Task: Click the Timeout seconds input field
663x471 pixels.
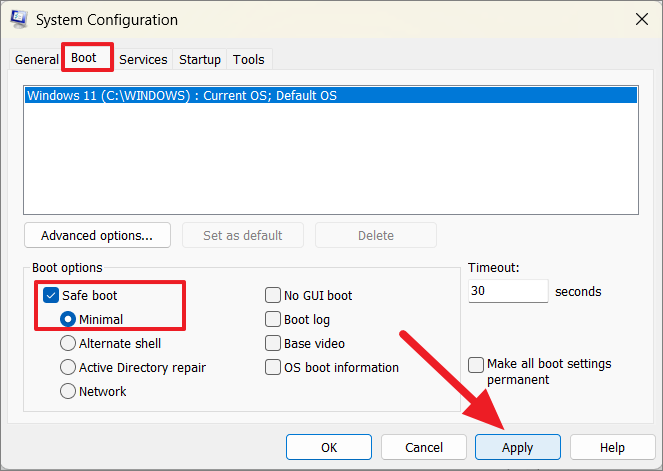Action: (508, 291)
